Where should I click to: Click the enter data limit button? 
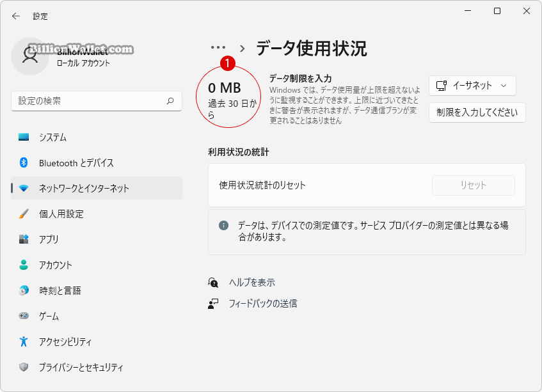click(x=477, y=113)
